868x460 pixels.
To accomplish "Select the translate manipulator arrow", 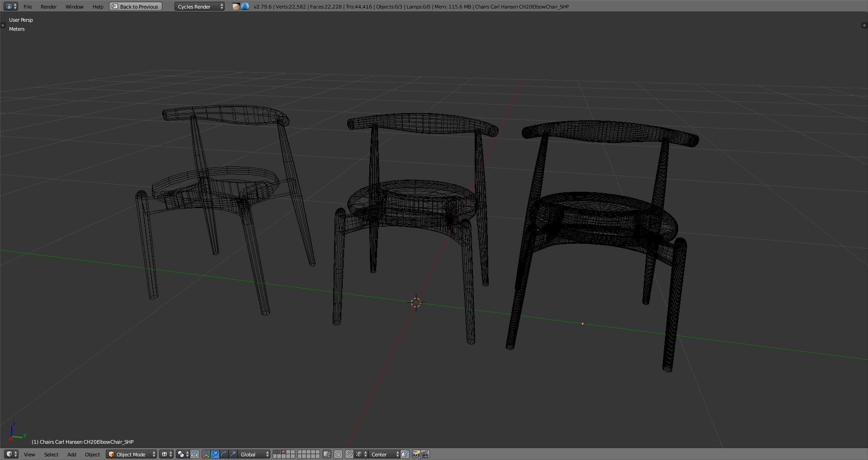I will click(215, 454).
